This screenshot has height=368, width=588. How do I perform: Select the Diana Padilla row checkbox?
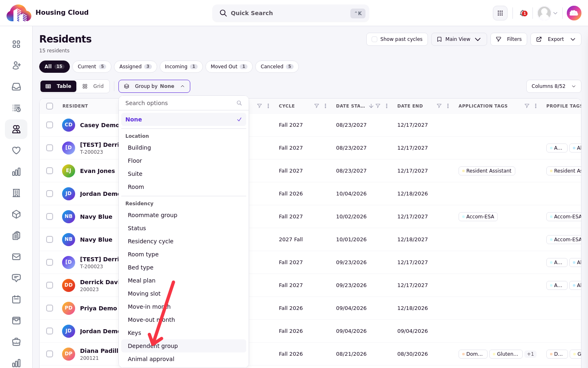point(50,354)
